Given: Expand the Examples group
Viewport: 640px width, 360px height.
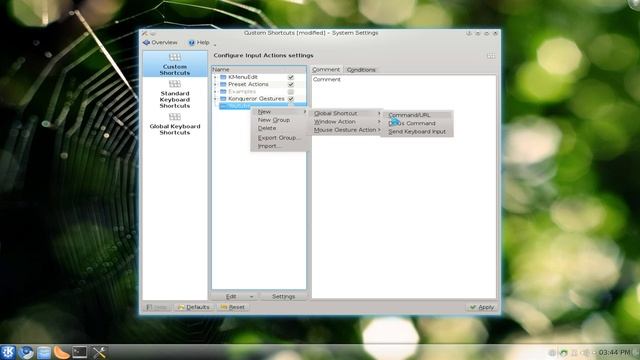Looking at the screenshot, I should (x=216, y=92).
